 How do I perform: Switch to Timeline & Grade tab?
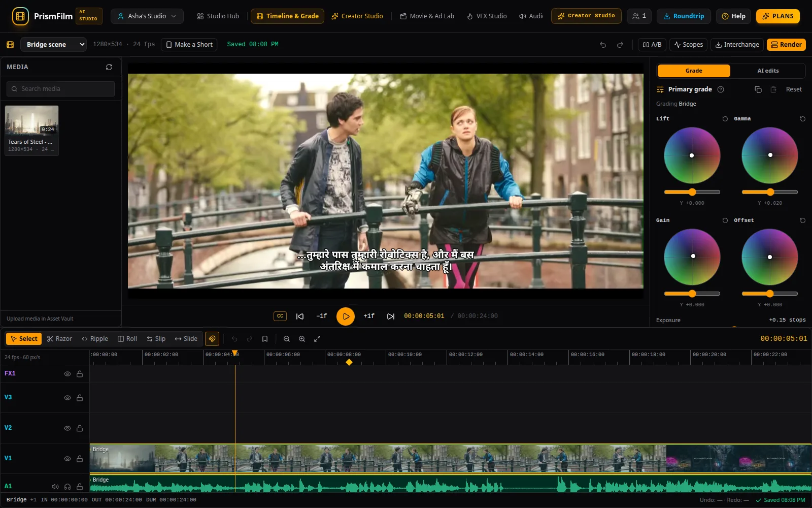[x=287, y=16]
